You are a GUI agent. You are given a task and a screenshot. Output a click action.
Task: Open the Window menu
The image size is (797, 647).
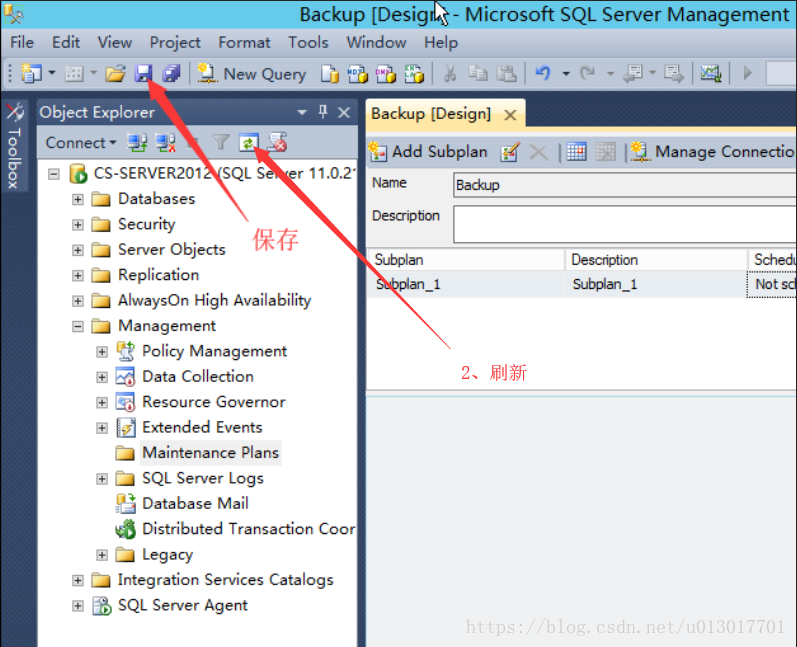click(376, 42)
